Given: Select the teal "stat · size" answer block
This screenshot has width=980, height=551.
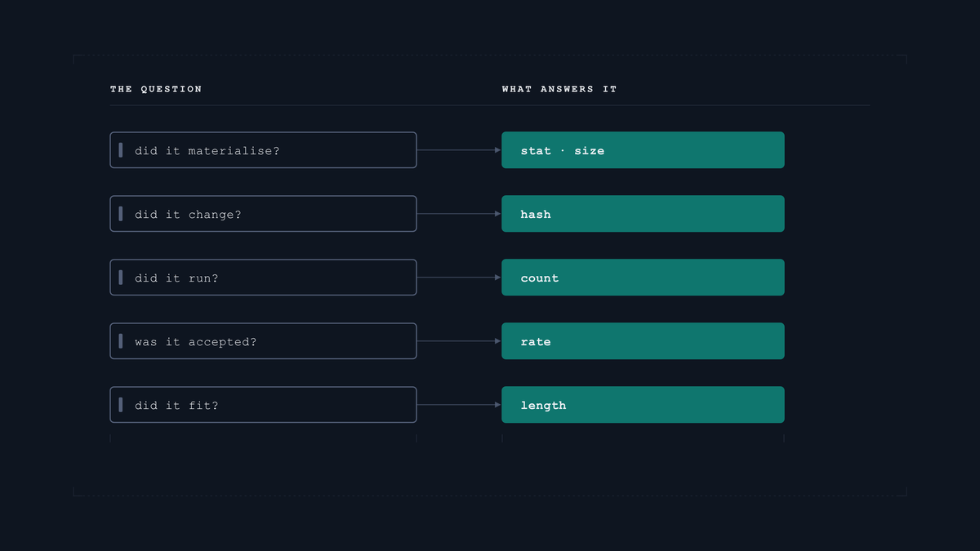Looking at the screenshot, I should (x=643, y=150).
